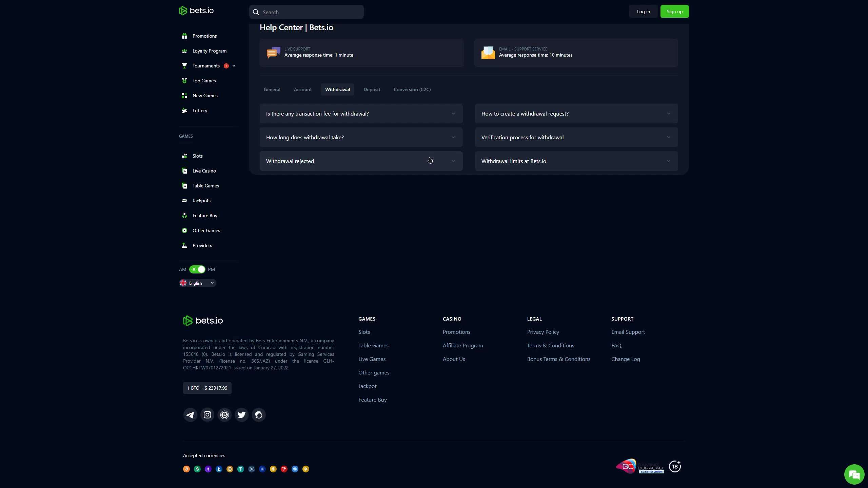Expand 'Verification process for withdrawal'
This screenshot has height=488, width=868.
(576, 137)
